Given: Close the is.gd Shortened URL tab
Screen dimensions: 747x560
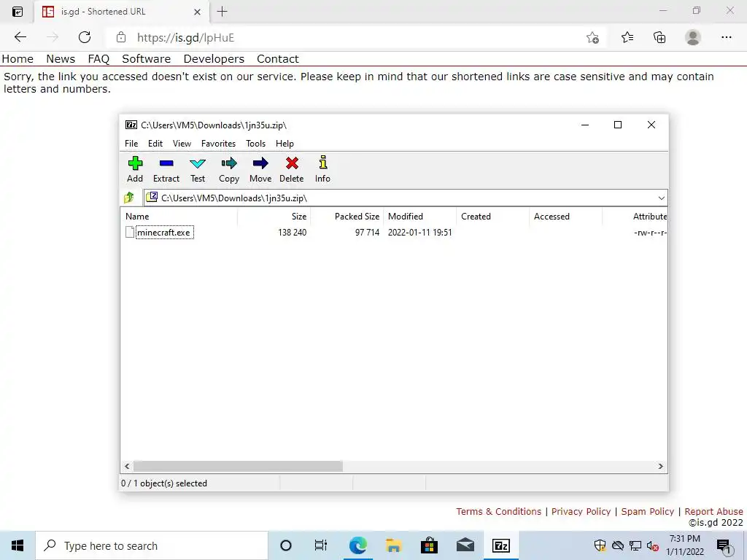Looking at the screenshot, I should tap(197, 12).
